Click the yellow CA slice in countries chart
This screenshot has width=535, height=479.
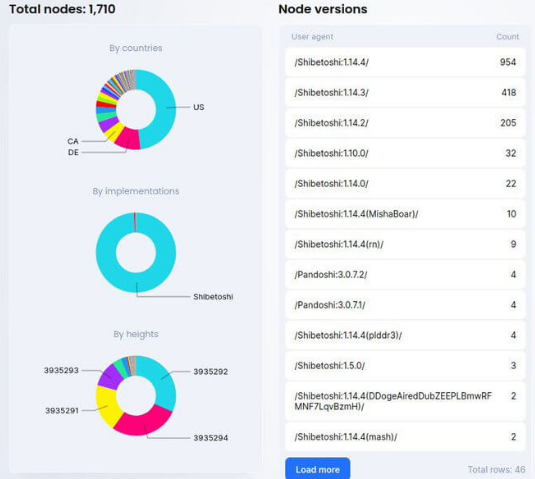(114, 132)
